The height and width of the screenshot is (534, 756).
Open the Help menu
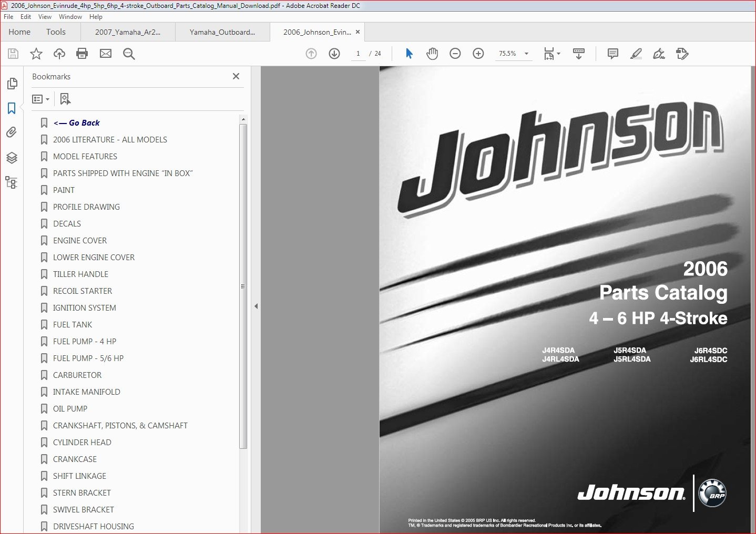96,17
